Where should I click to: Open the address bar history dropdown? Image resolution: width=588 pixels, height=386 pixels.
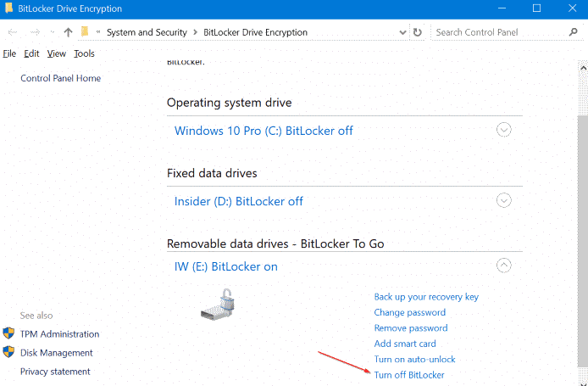[x=402, y=32]
